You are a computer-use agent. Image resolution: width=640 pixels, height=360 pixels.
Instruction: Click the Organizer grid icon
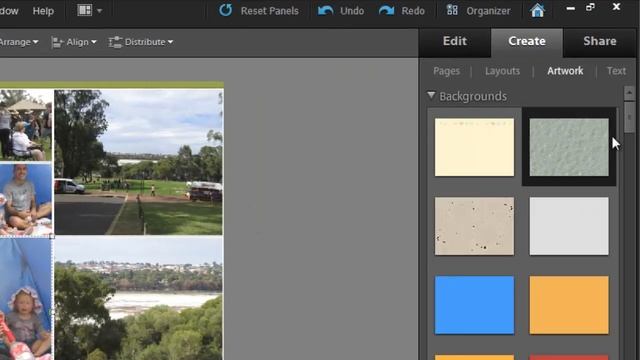[452, 10]
